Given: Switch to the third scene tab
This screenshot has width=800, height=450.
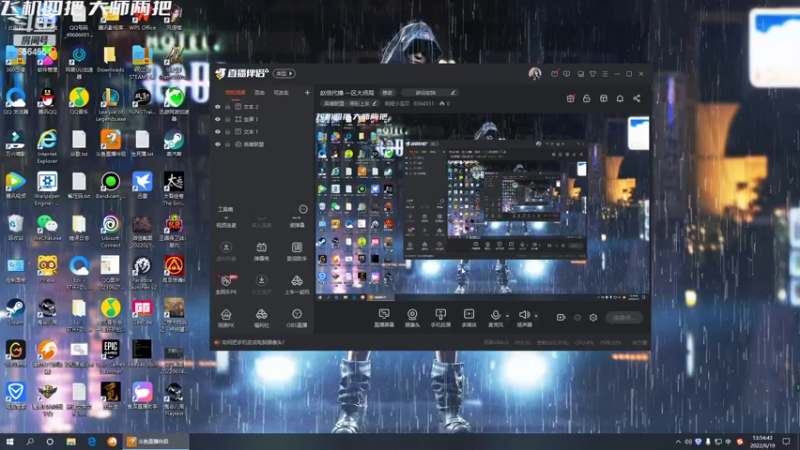Looking at the screenshot, I should (x=281, y=93).
